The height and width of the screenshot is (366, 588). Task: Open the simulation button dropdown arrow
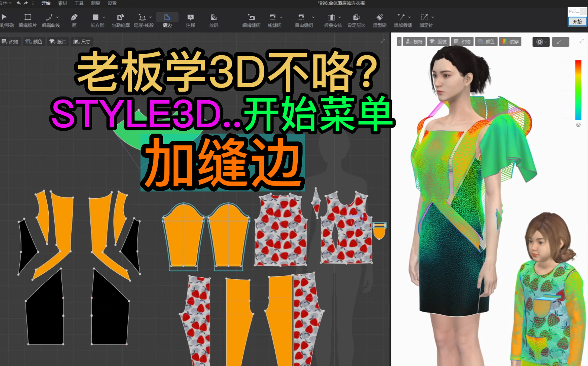click(x=546, y=42)
